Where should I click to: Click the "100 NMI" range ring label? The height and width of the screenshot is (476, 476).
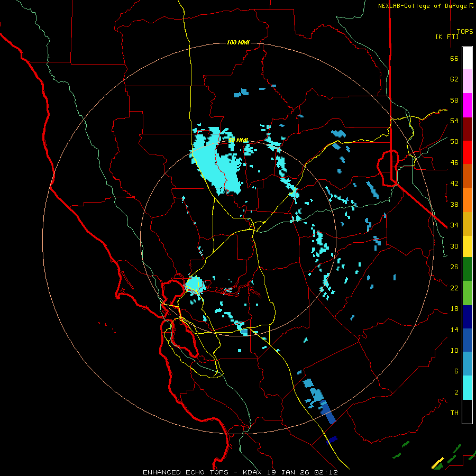[x=238, y=42]
